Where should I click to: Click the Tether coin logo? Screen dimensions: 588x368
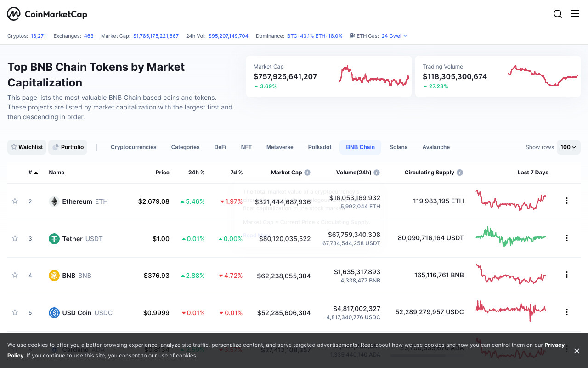54,239
